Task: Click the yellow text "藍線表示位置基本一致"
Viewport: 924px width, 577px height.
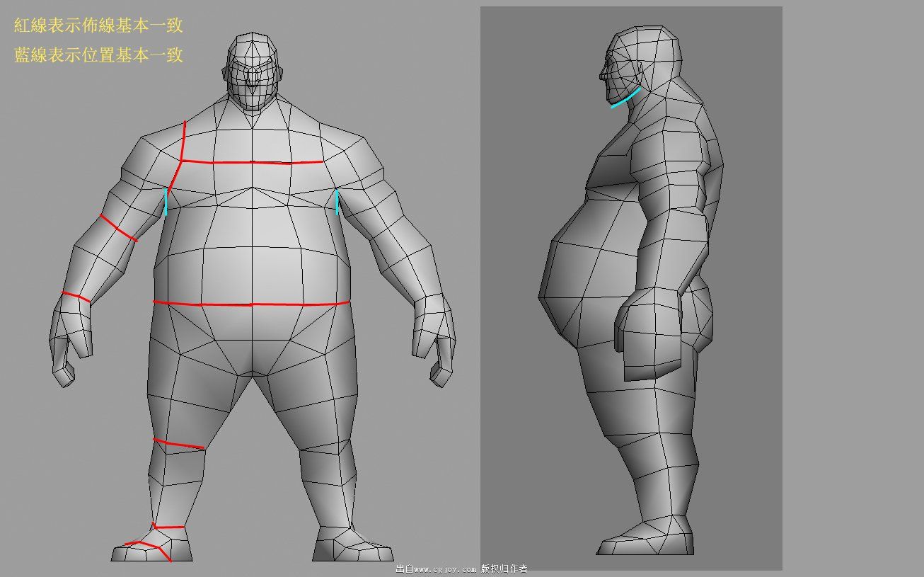Action: 98,55
